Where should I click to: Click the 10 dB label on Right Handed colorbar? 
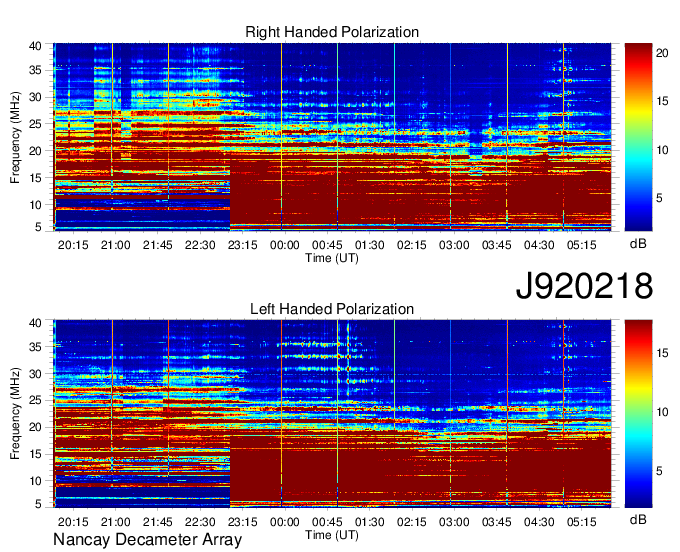662,150
